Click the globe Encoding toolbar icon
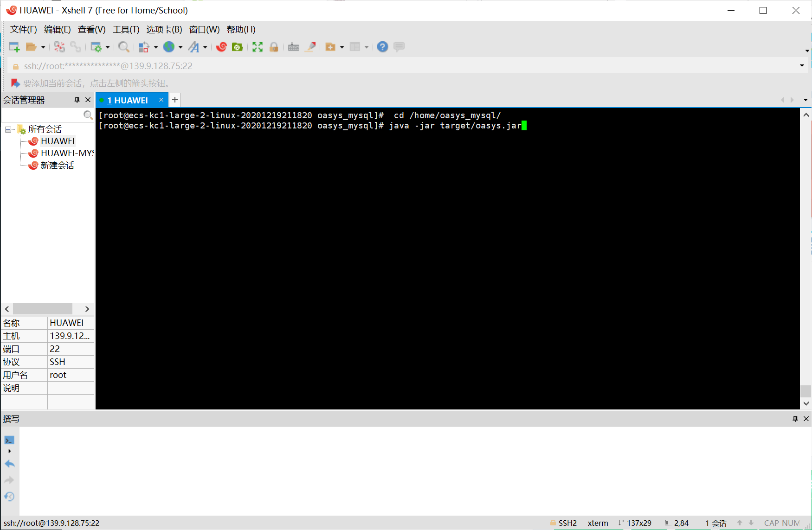The width and height of the screenshot is (812, 530). (x=169, y=47)
